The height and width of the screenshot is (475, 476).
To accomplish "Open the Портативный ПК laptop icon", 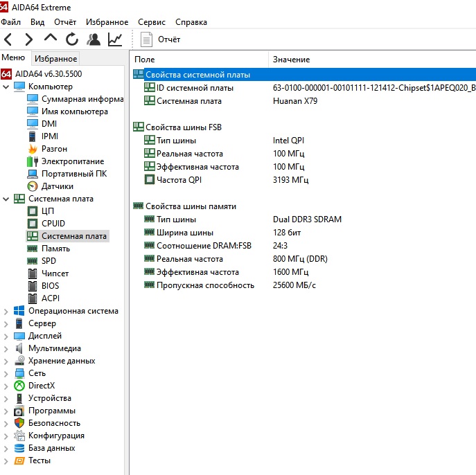I will tap(33, 174).
